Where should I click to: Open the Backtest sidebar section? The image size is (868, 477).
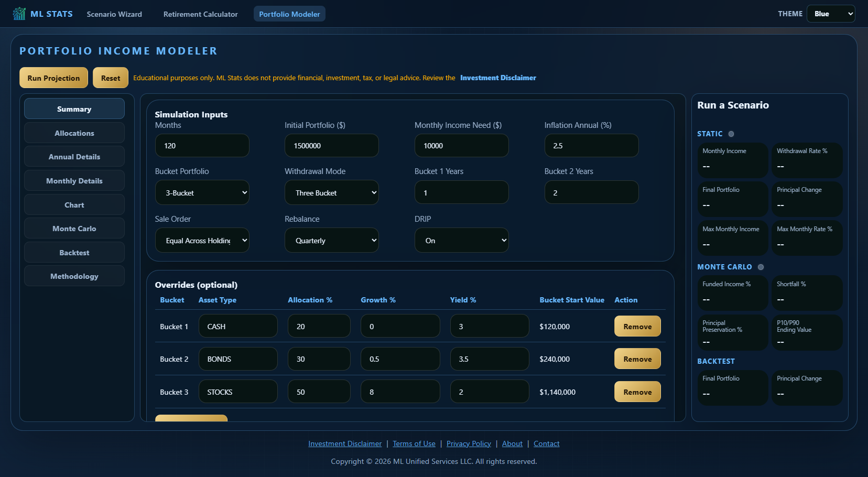[74, 253]
